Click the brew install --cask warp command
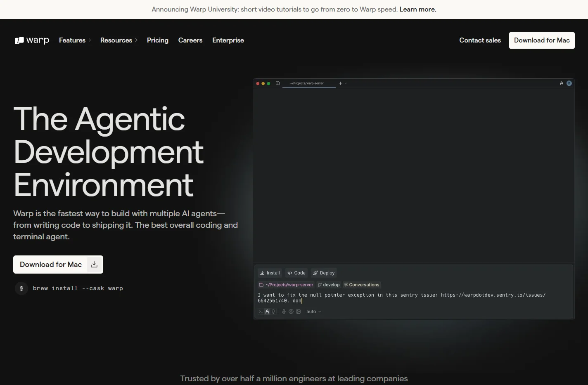Image resolution: width=588 pixels, height=385 pixels. click(78, 288)
